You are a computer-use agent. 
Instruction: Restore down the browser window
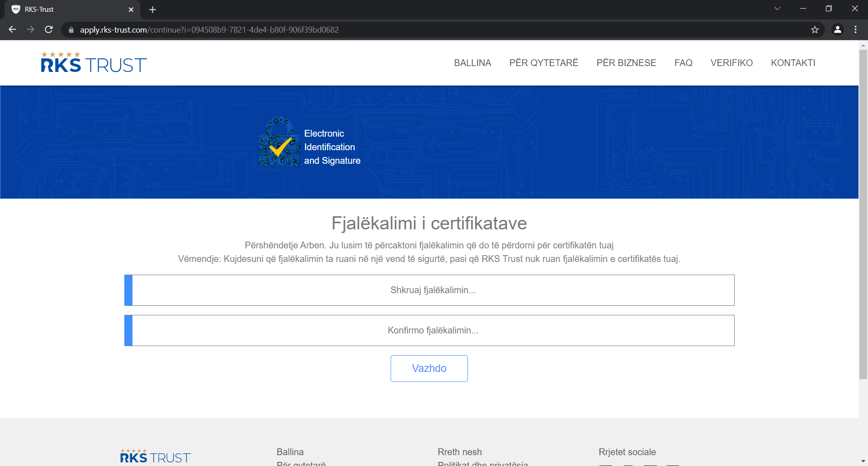829,9
